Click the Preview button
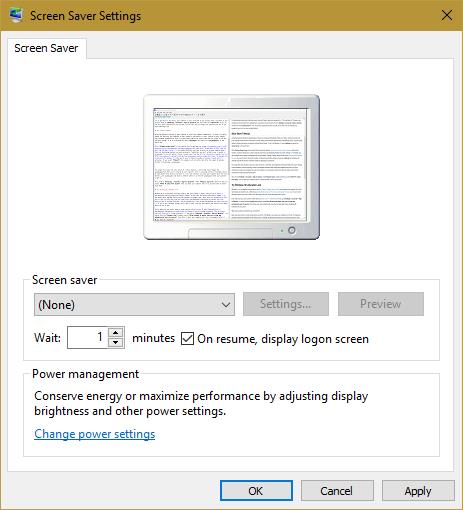Viewport: 463px width, 510px height. 381,304
